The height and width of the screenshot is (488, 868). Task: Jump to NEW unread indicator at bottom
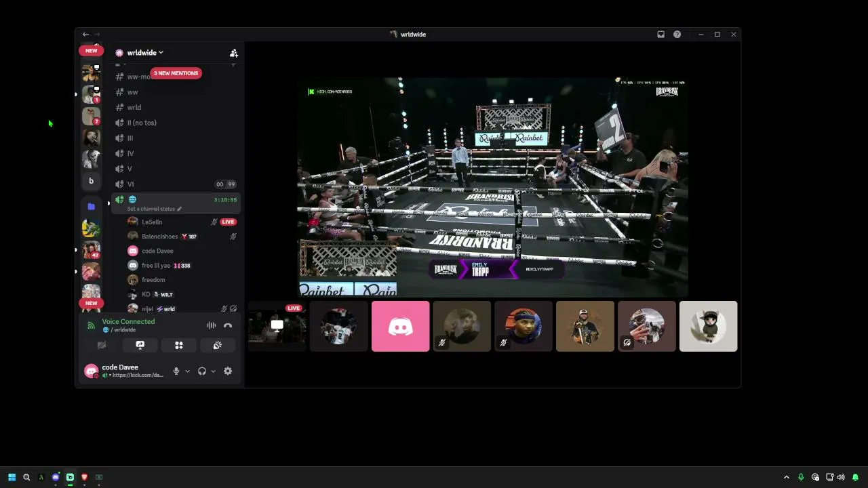coord(92,303)
